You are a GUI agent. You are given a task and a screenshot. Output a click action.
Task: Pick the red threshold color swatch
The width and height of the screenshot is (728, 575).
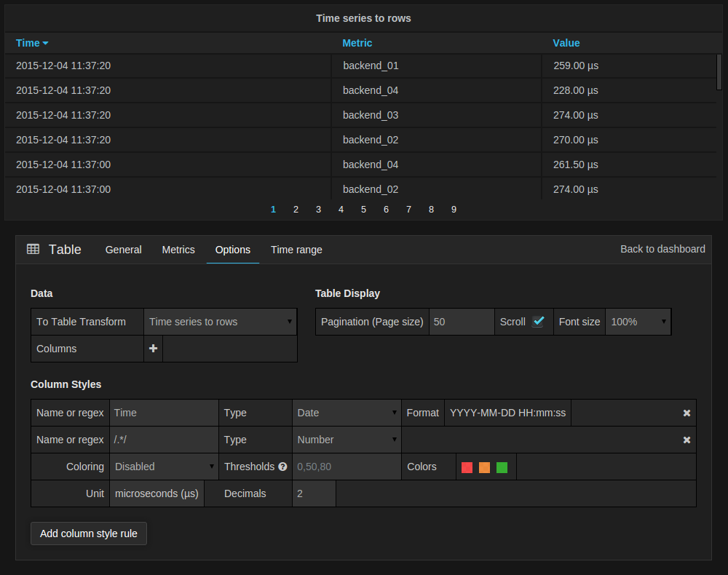pos(467,467)
